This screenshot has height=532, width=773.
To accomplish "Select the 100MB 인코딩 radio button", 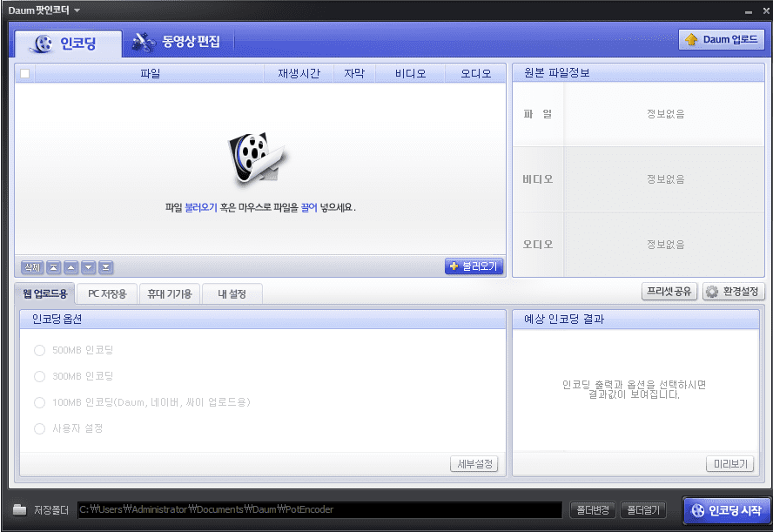I will 39,403.
